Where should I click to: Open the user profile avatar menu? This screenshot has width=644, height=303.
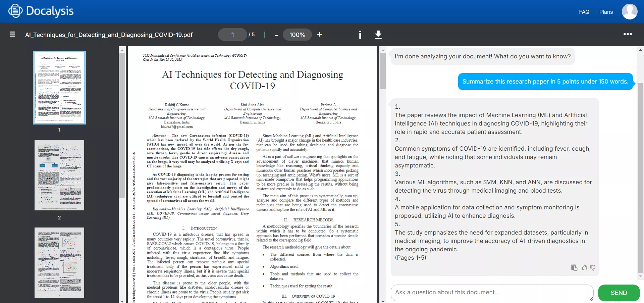pos(629,11)
